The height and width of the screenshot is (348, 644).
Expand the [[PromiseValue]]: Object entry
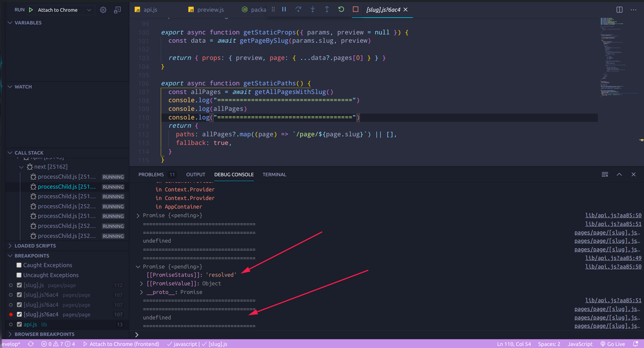pos(141,284)
